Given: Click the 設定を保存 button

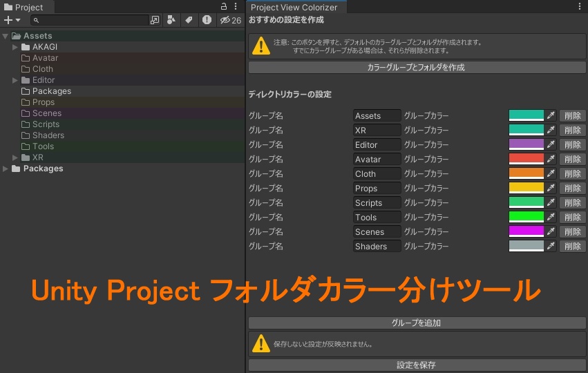Looking at the screenshot, I should coord(417,365).
